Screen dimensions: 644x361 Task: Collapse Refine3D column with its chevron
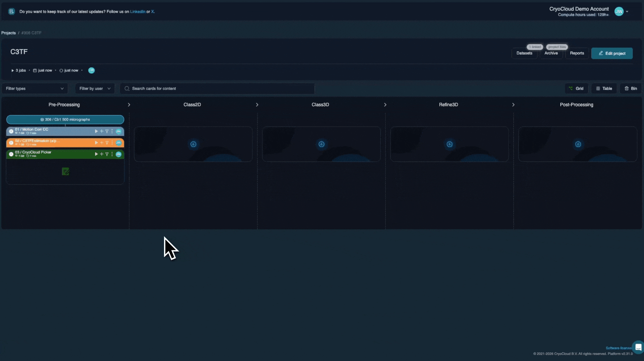513,105
